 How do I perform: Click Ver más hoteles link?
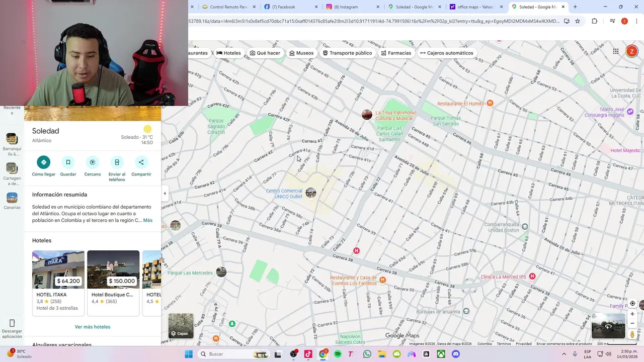point(93,327)
